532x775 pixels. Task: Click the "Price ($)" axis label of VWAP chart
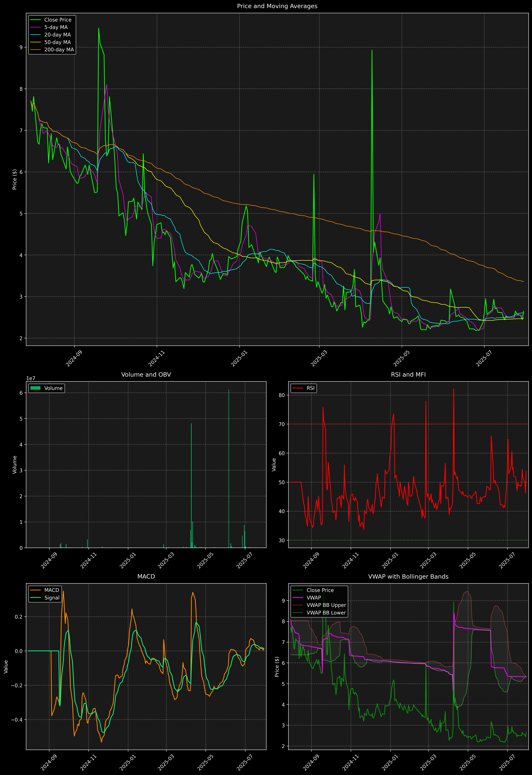[277, 667]
